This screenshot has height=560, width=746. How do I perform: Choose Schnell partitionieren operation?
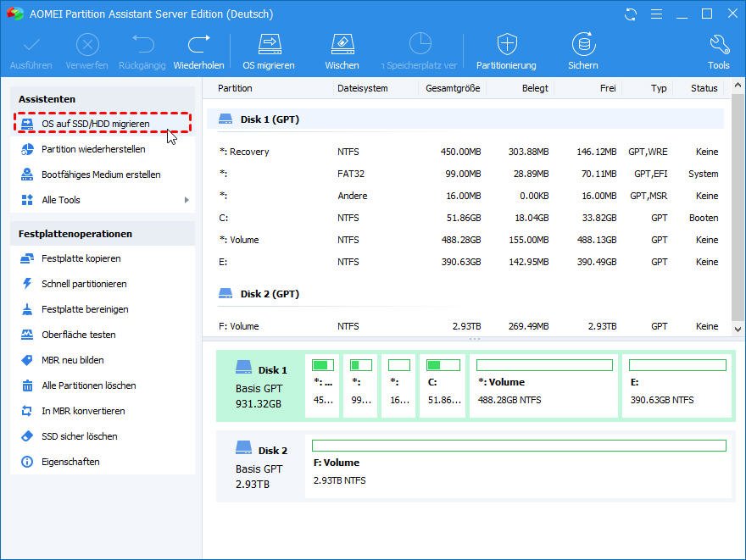point(83,284)
